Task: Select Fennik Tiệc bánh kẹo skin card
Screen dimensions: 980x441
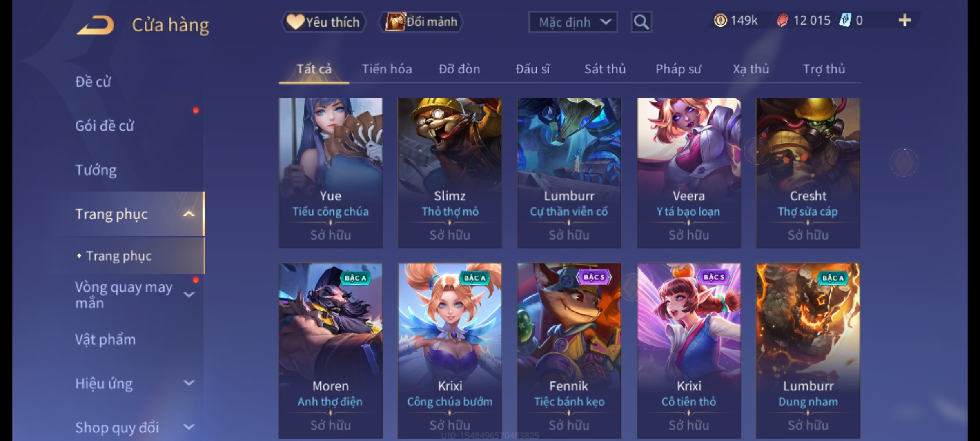Action: (569, 350)
